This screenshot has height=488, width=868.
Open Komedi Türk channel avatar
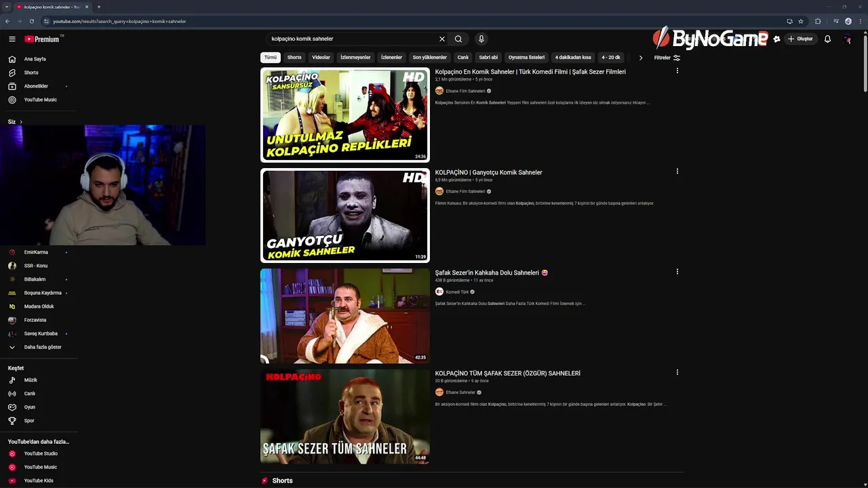[x=439, y=291]
